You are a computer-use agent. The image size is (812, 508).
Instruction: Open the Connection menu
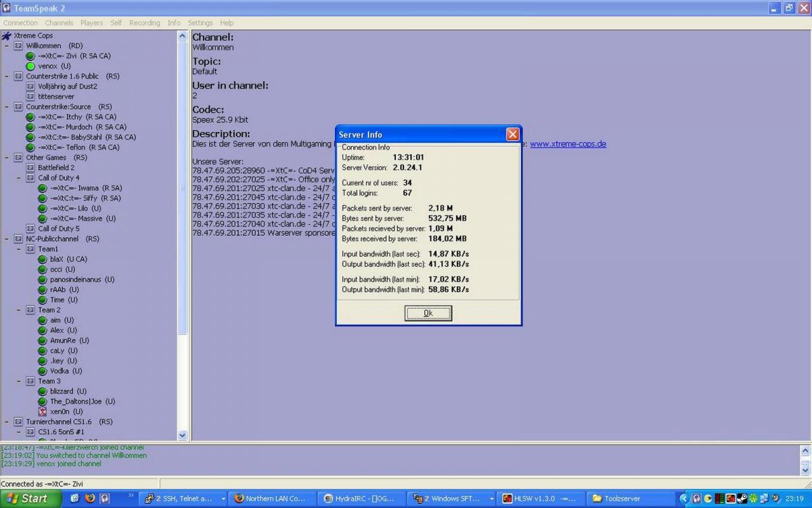20,23
